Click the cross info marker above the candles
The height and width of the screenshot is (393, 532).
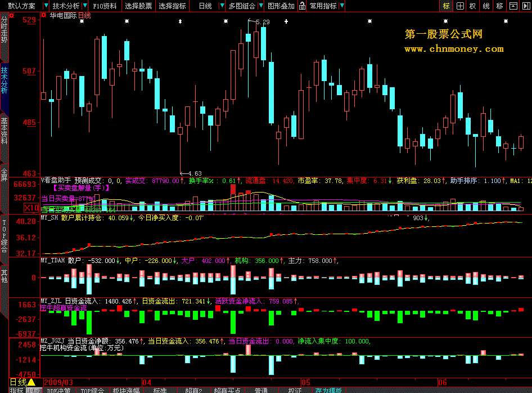click(286, 21)
